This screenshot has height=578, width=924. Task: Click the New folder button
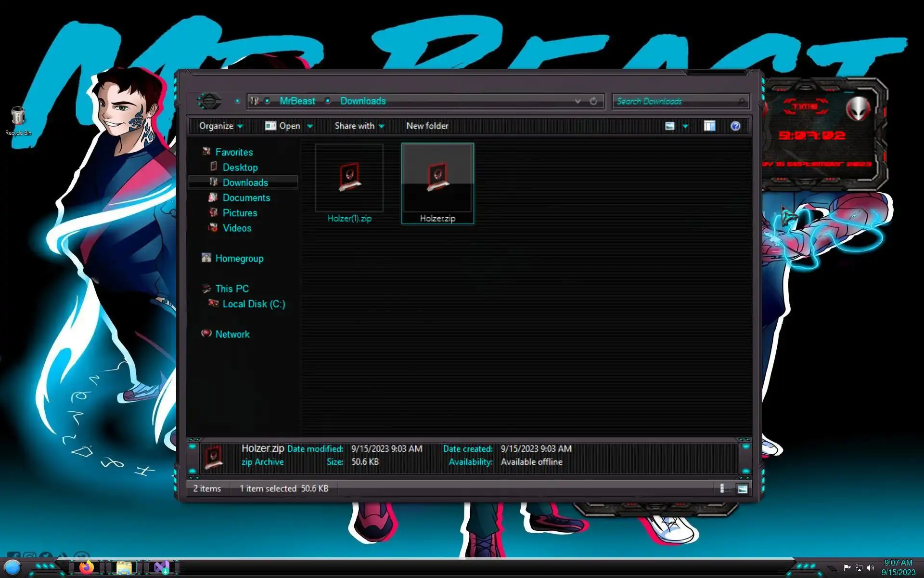427,126
